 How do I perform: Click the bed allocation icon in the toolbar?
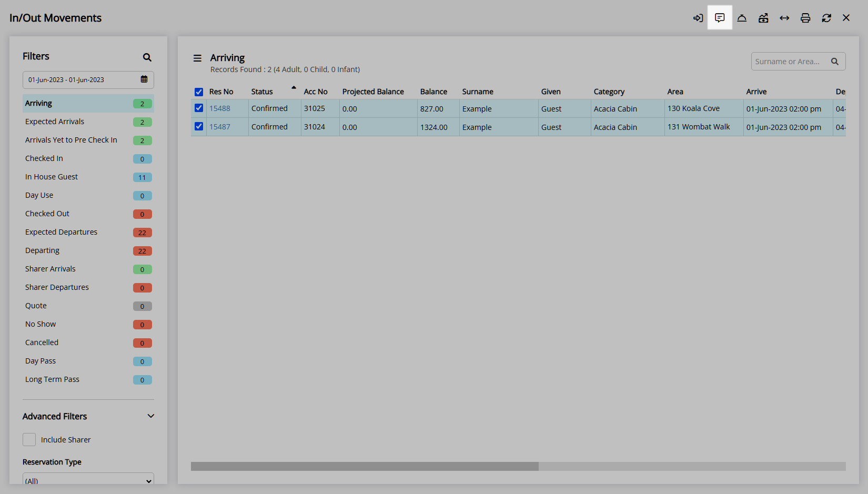(763, 18)
